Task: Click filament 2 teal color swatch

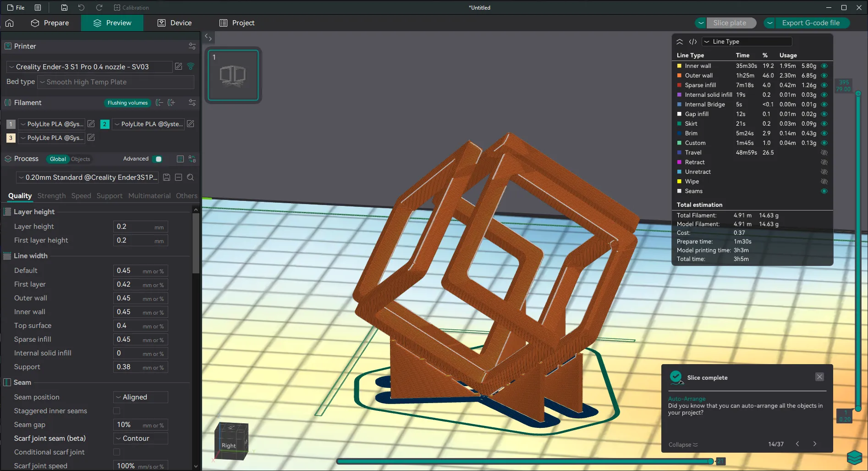Action: click(104, 124)
